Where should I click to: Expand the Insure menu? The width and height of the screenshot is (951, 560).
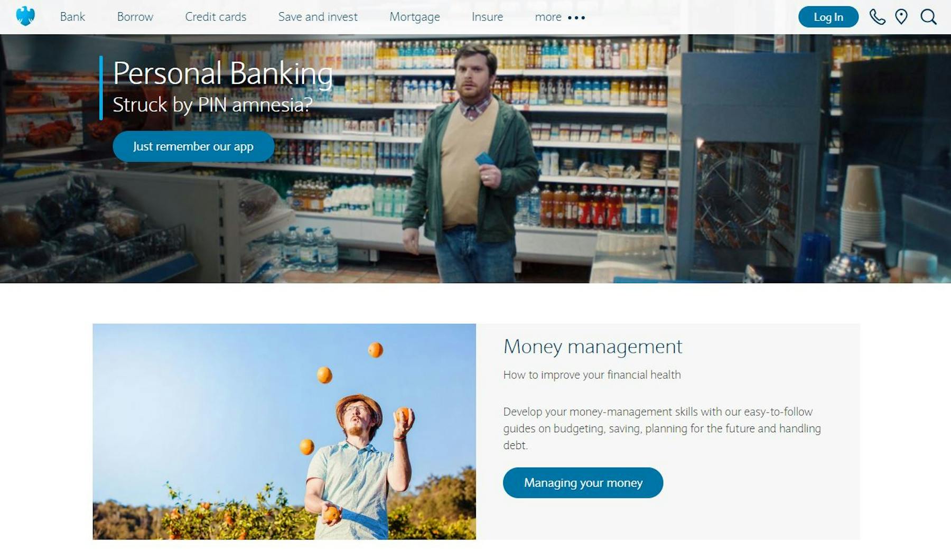(487, 17)
